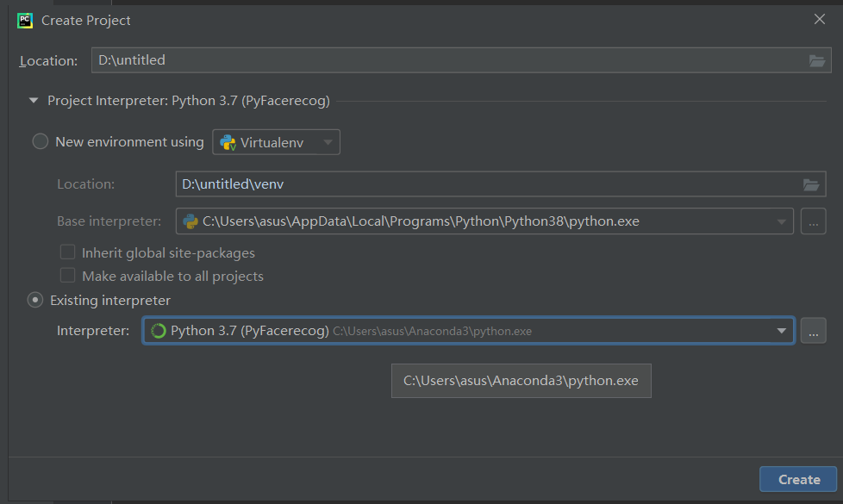Open the Base interpreter browse dialog via ellipsis
Image resolution: width=843 pixels, height=504 pixels.
(813, 221)
